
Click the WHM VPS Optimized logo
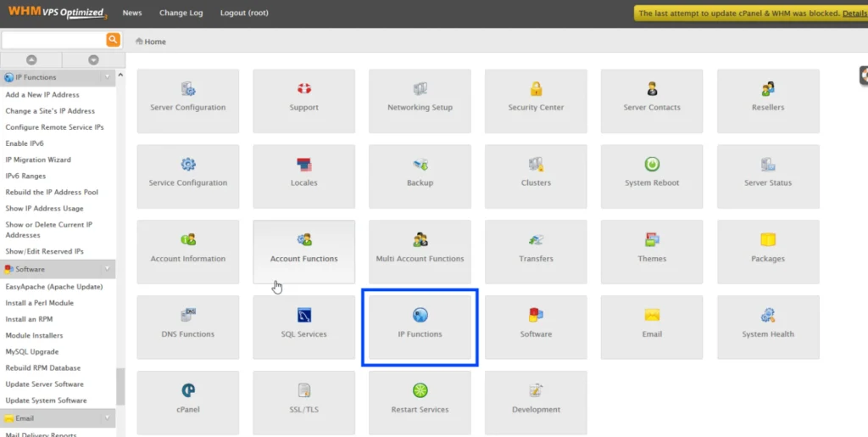coord(57,12)
